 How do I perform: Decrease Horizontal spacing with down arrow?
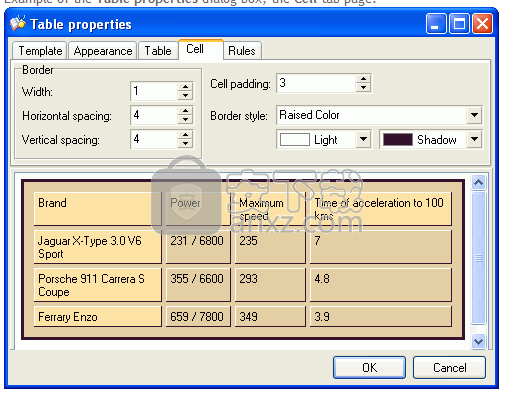click(185, 119)
